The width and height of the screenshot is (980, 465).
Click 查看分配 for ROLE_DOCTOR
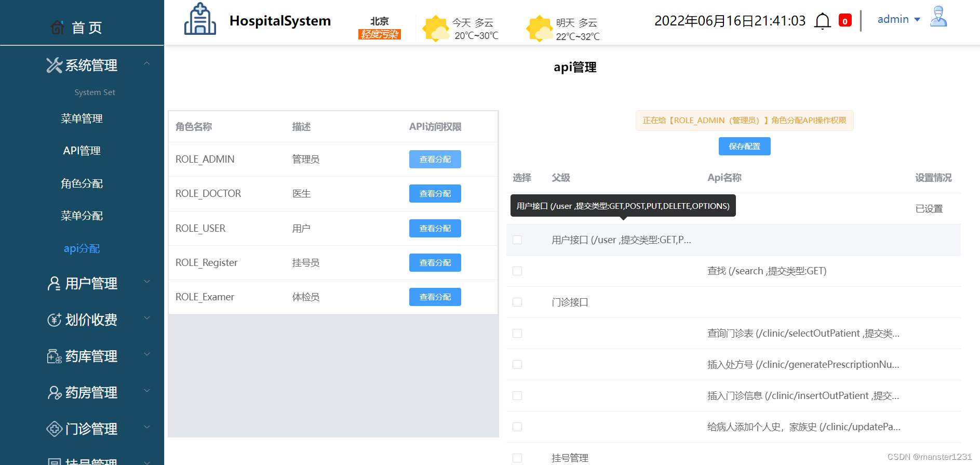click(435, 194)
